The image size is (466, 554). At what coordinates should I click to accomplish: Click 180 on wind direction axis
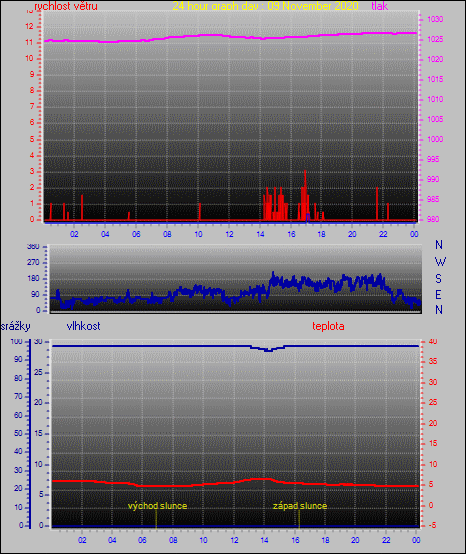point(33,279)
